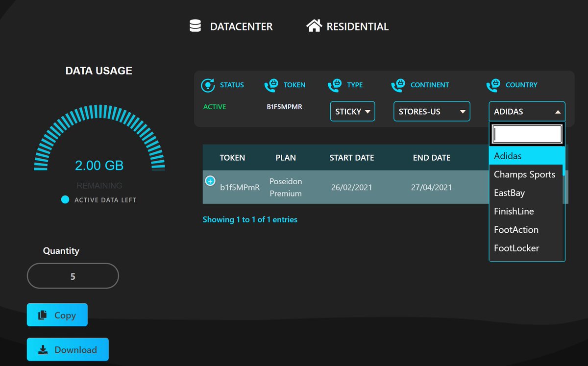The image size is (588, 366).
Task: Click the copy icon on Copy button
Action: [x=43, y=315]
